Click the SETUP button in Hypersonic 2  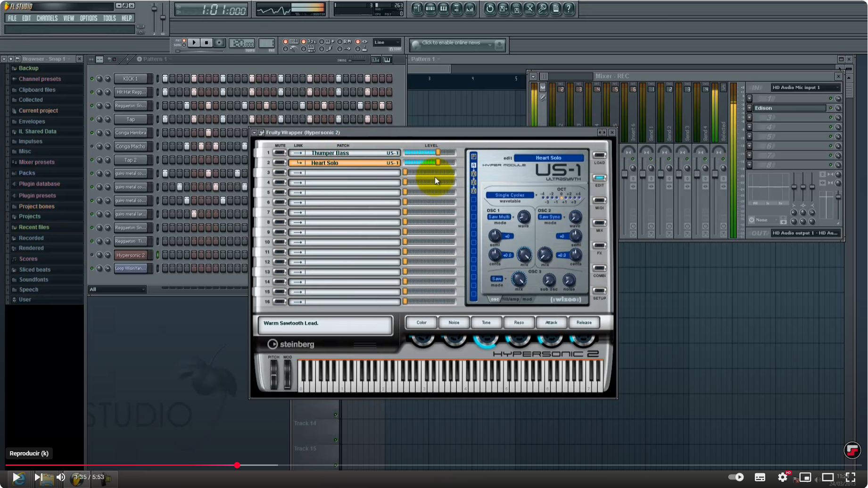pos(599,291)
